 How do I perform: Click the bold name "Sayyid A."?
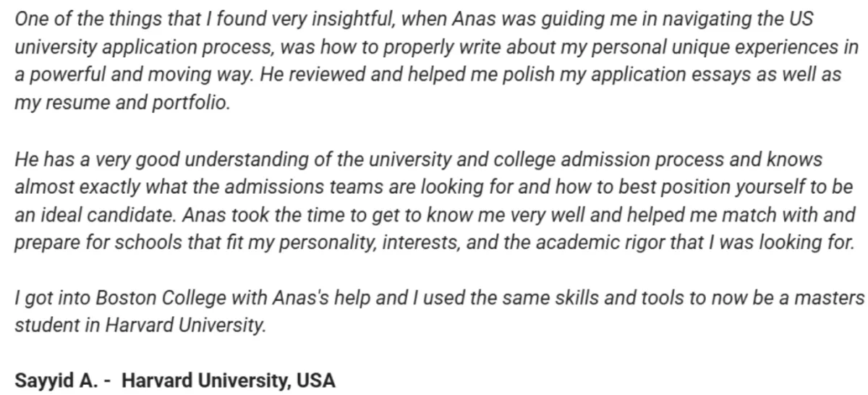tap(56, 379)
